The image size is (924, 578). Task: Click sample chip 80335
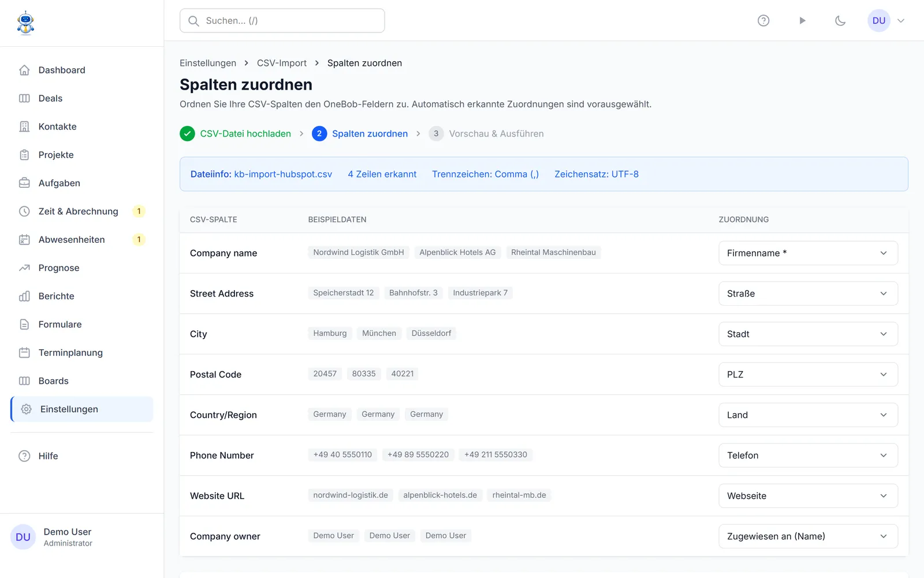tap(364, 374)
